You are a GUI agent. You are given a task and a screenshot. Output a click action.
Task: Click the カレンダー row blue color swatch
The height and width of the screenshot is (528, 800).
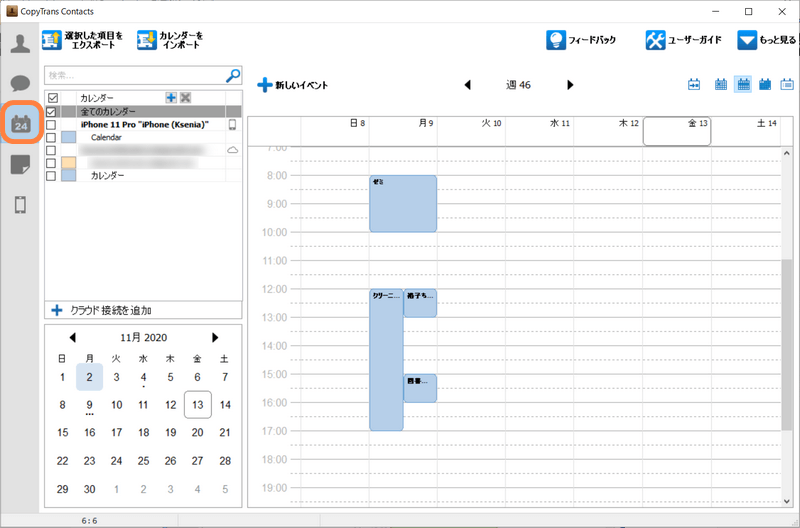pyautogui.click(x=68, y=175)
